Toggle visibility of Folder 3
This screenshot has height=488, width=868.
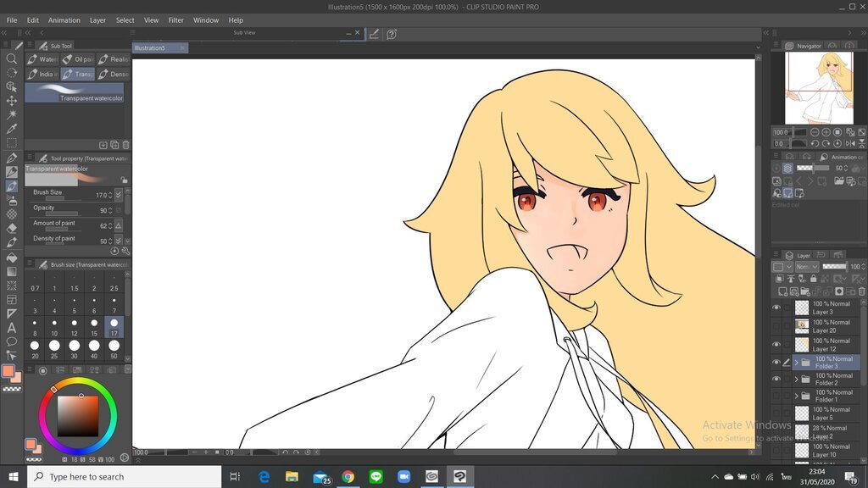[776, 363]
